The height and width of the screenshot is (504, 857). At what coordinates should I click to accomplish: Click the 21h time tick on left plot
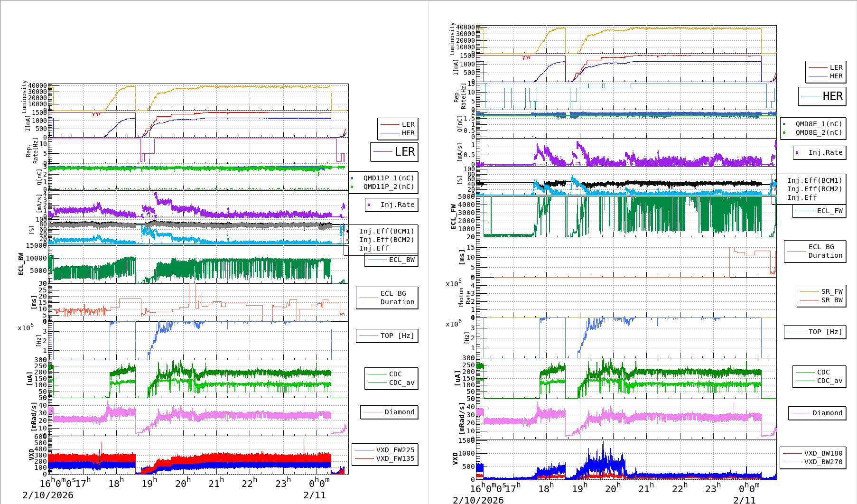click(215, 483)
